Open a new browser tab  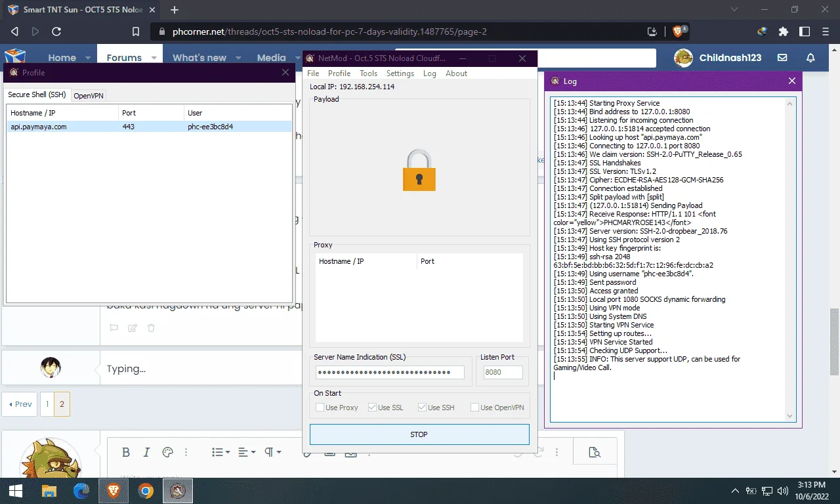tap(175, 10)
